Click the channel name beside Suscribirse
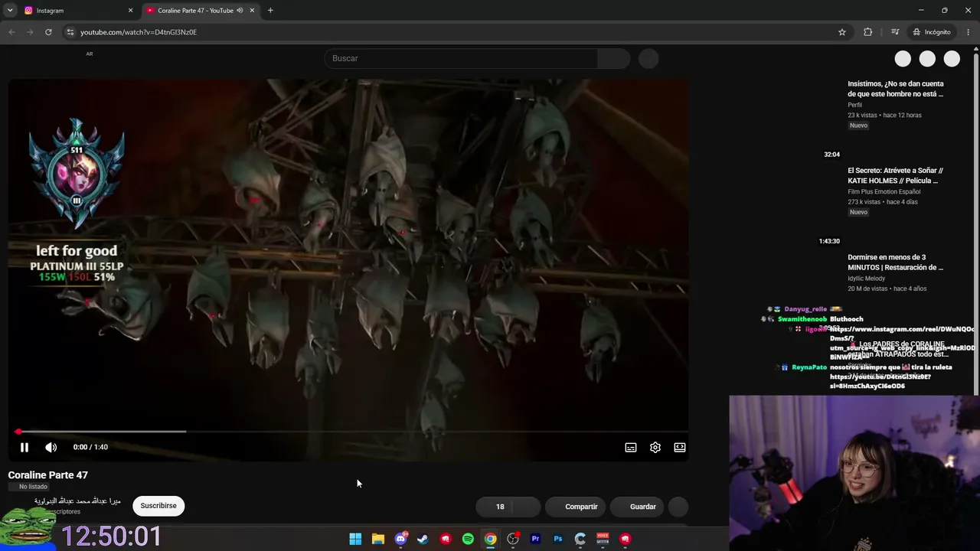This screenshot has height=551, width=980. pyautogui.click(x=77, y=500)
